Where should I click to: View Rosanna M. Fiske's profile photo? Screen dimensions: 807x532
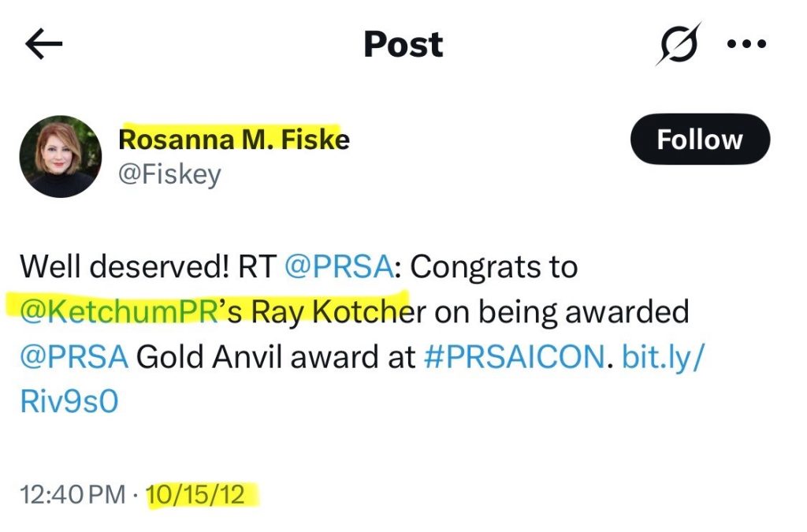click(60, 156)
